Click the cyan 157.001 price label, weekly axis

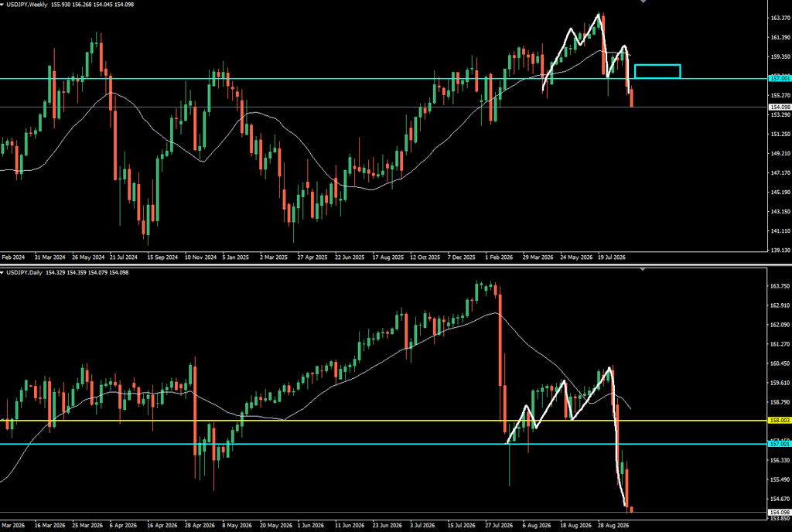[x=780, y=78]
